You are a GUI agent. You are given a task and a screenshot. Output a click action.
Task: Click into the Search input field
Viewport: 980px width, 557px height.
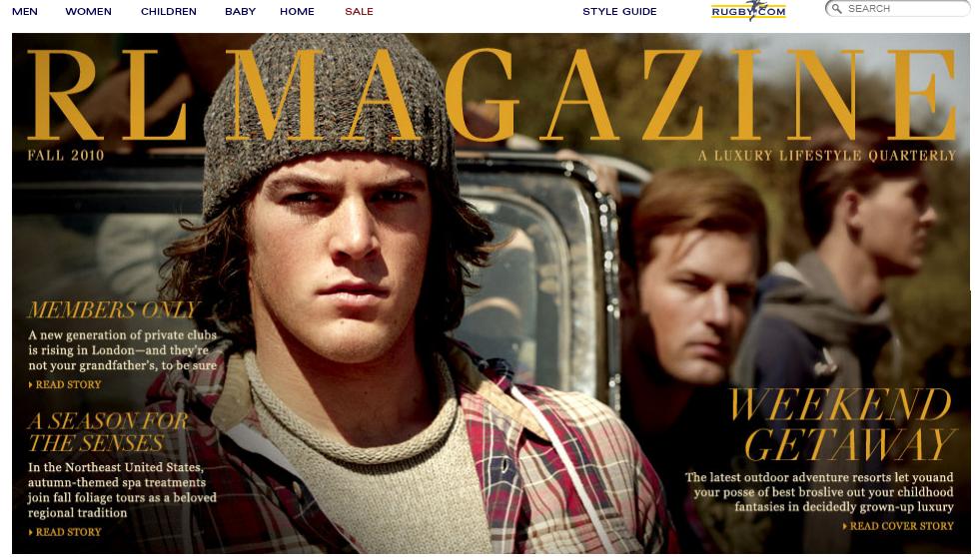pyautogui.click(x=905, y=9)
